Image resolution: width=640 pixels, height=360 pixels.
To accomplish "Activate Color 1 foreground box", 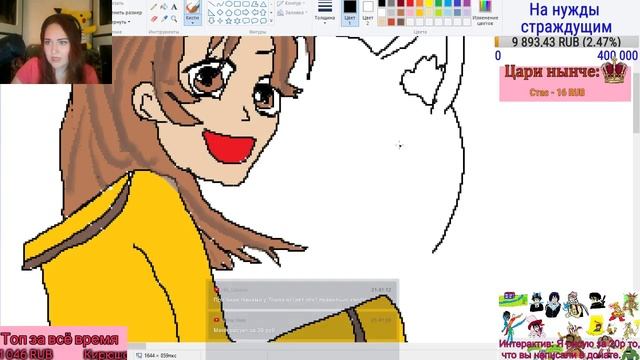I will [350, 12].
